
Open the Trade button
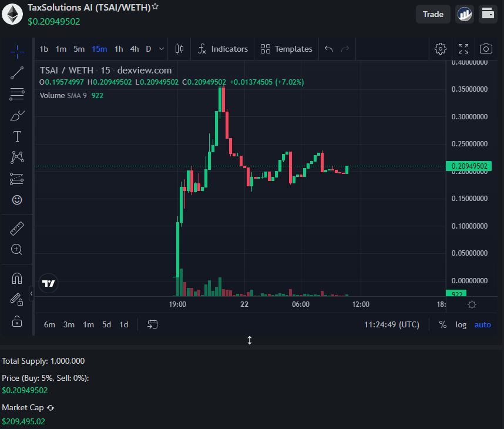[433, 14]
